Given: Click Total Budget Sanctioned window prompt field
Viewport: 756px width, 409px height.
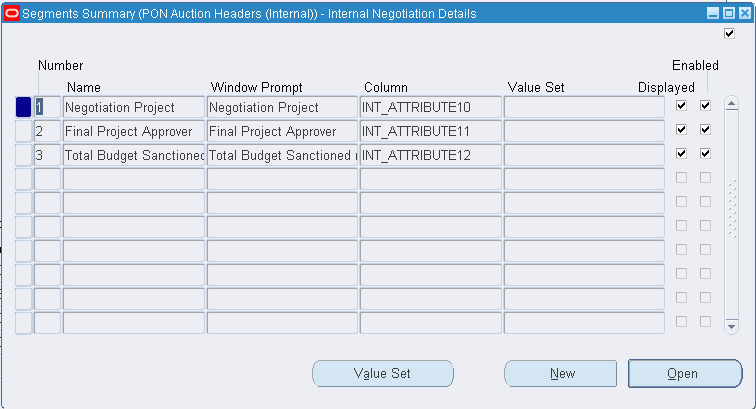Looking at the screenshot, I should coord(282,155).
